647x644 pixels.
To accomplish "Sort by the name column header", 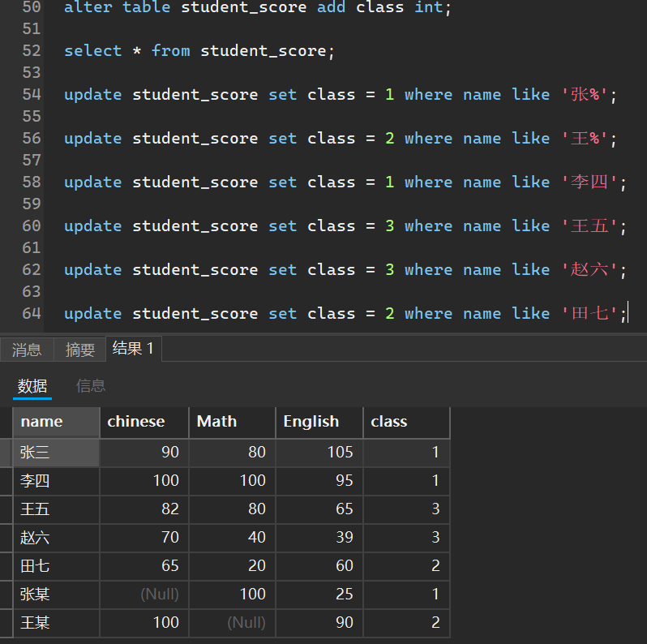I will (x=57, y=422).
